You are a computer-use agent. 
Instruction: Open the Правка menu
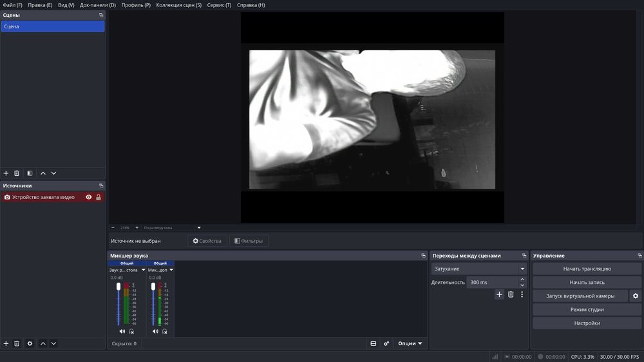pyautogui.click(x=40, y=5)
